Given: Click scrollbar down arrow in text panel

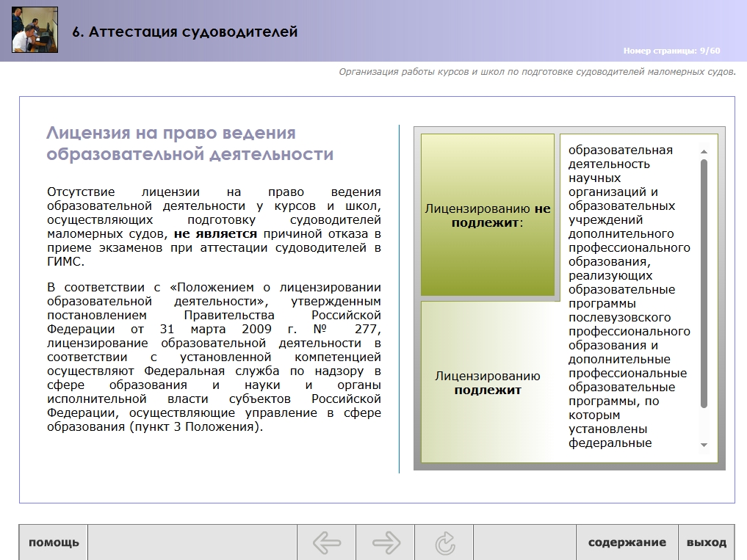Looking at the screenshot, I should point(704,445).
